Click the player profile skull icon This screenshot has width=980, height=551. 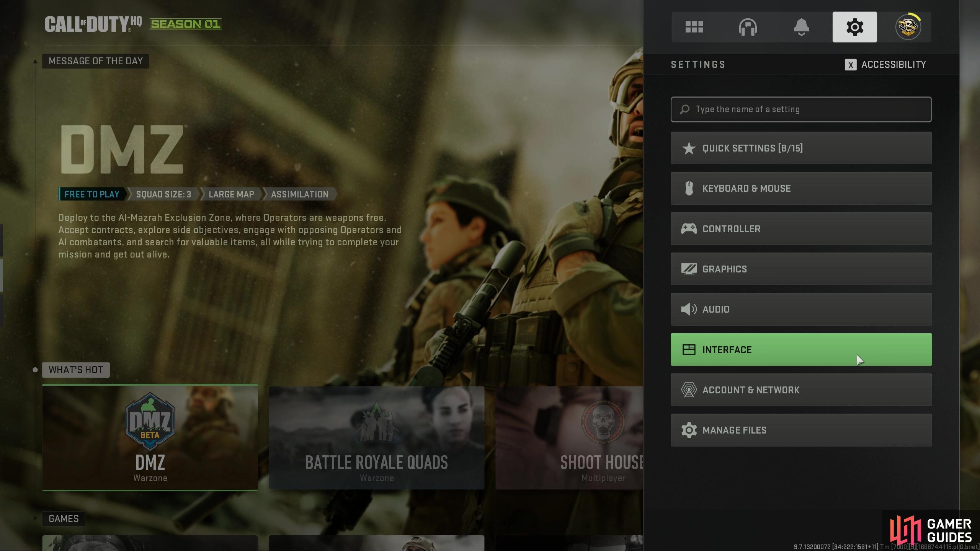pyautogui.click(x=909, y=27)
